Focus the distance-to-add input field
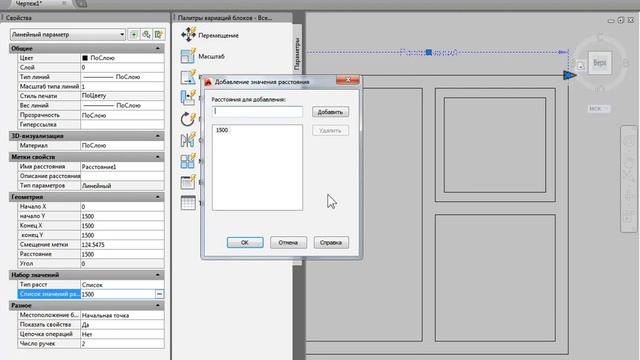This screenshot has width=640, height=360. pyautogui.click(x=257, y=111)
